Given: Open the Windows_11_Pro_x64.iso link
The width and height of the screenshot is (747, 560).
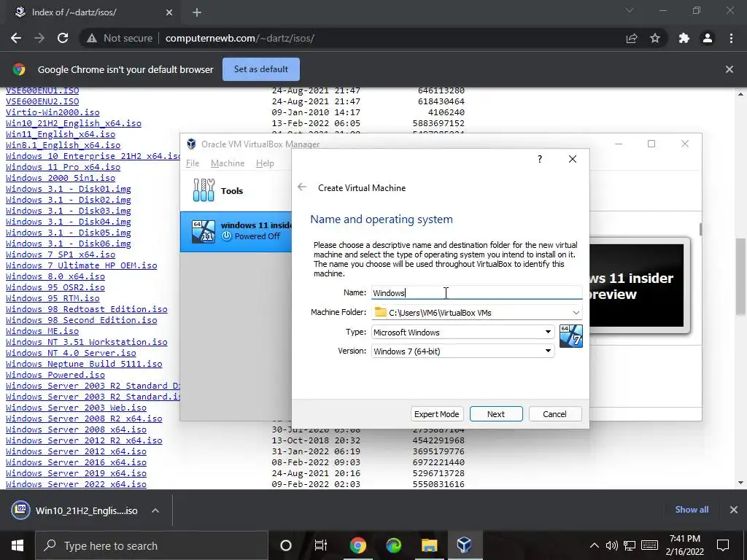Looking at the screenshot, I should (63, 167).
